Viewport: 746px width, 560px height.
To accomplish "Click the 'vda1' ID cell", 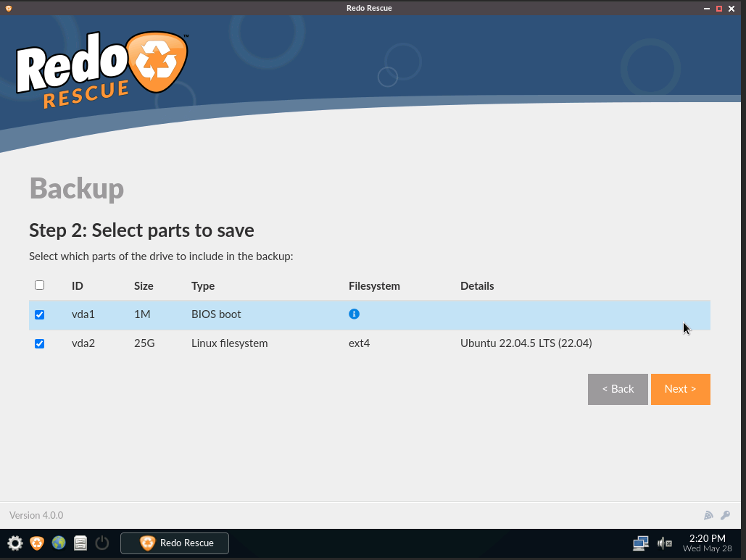I will tap(83, 314).
